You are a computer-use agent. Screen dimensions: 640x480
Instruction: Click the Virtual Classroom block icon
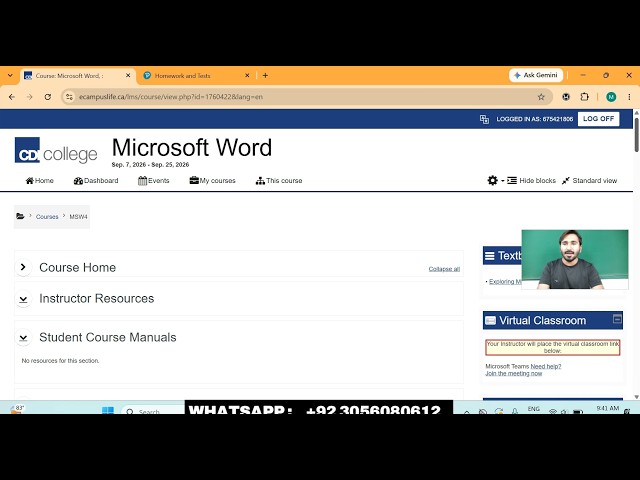[490, 321]
